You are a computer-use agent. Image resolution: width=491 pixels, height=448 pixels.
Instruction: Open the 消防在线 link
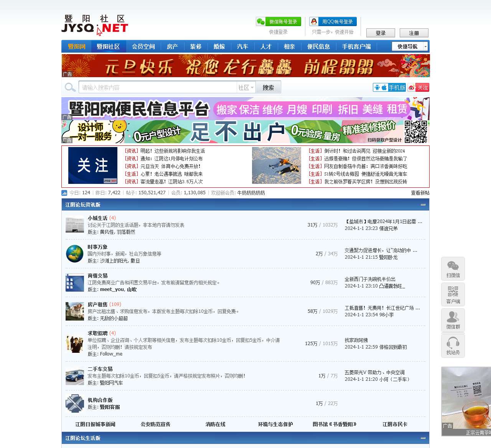[215, 424]
